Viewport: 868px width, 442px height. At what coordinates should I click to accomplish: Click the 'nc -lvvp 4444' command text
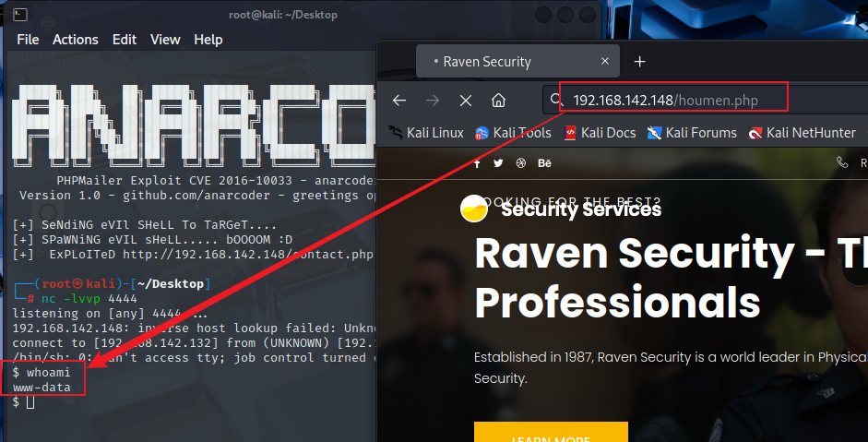pos(89,299)
